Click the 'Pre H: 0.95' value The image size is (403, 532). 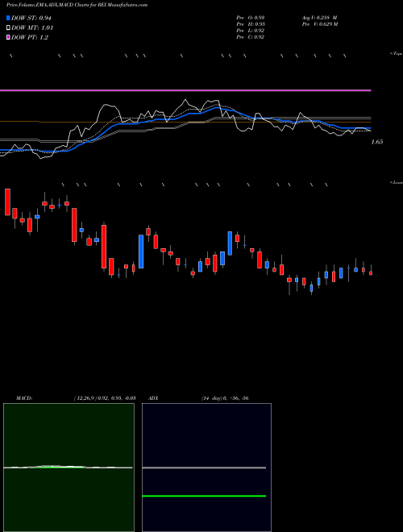[251, 24]
